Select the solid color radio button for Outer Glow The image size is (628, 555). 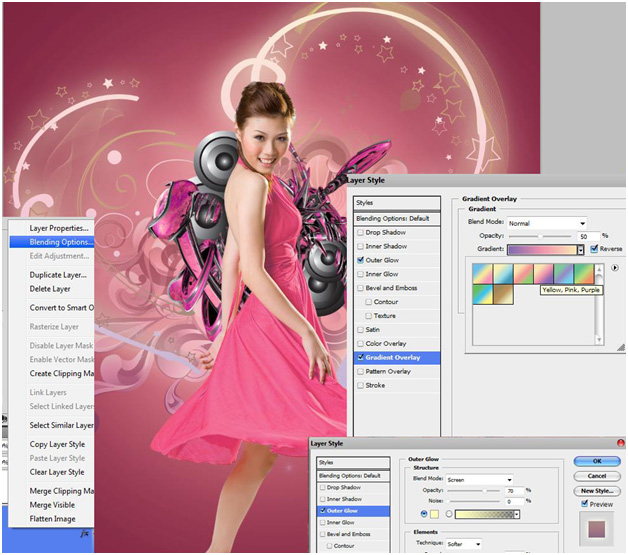(424, 514)
